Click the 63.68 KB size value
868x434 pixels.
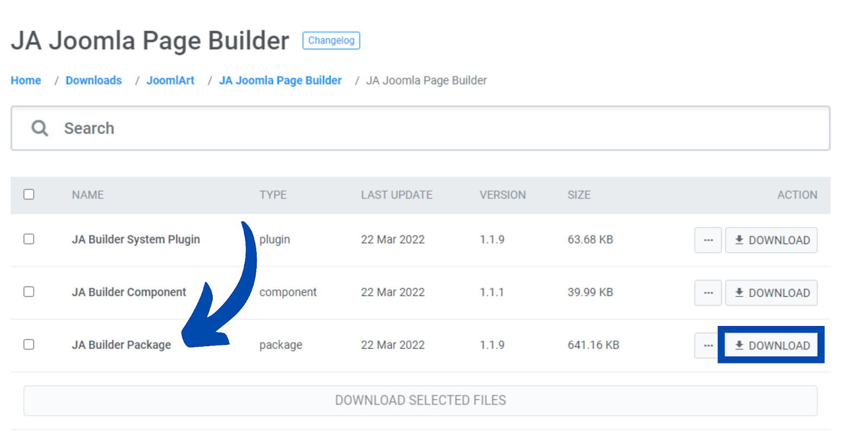click(x=590, y=239)
